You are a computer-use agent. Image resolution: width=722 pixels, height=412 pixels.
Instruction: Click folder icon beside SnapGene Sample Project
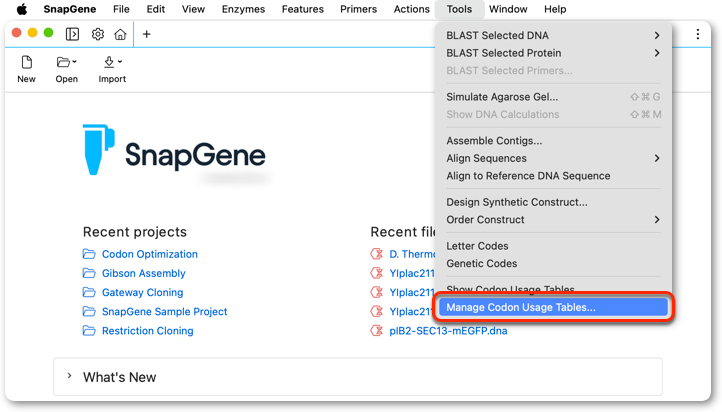(x=89, y=312)
